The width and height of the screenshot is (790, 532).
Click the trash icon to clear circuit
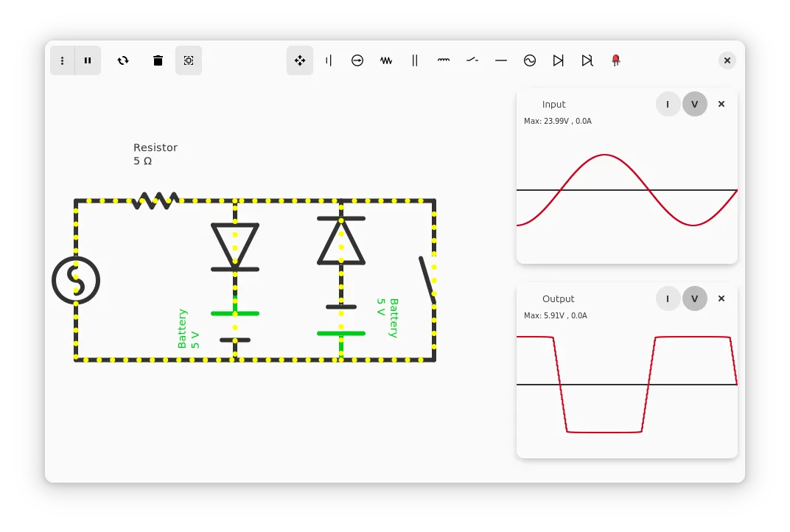(x=158, y=60)
